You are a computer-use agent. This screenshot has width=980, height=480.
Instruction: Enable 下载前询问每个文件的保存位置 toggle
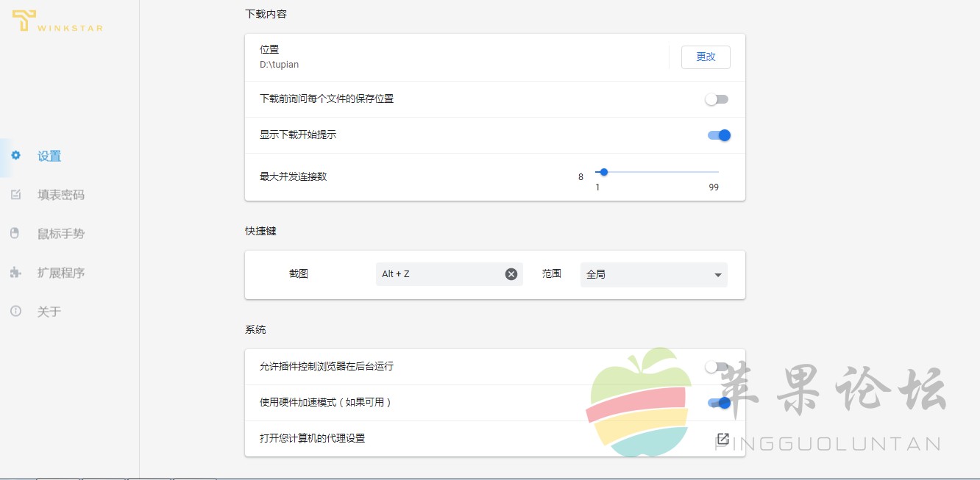[x=717, y=99]
